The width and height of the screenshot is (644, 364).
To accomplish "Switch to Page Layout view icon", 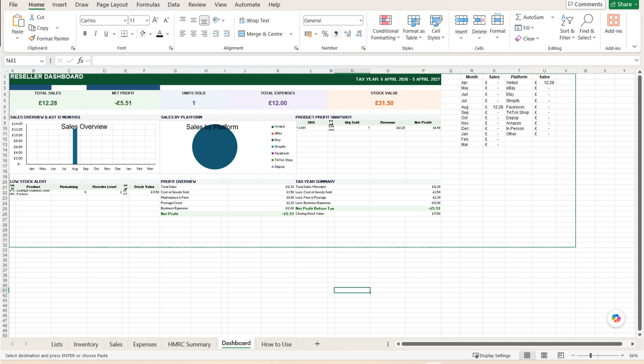I will [x=544, y=355].
